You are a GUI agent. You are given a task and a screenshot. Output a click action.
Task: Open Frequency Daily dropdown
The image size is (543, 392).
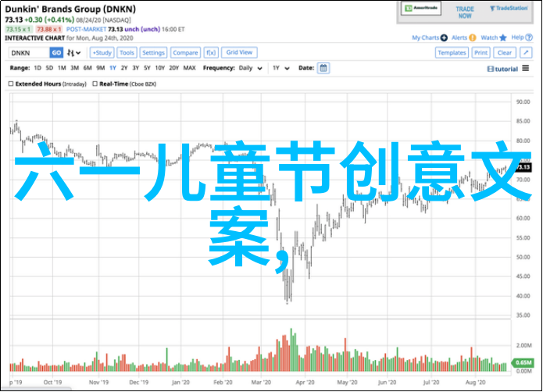point(250,68)
